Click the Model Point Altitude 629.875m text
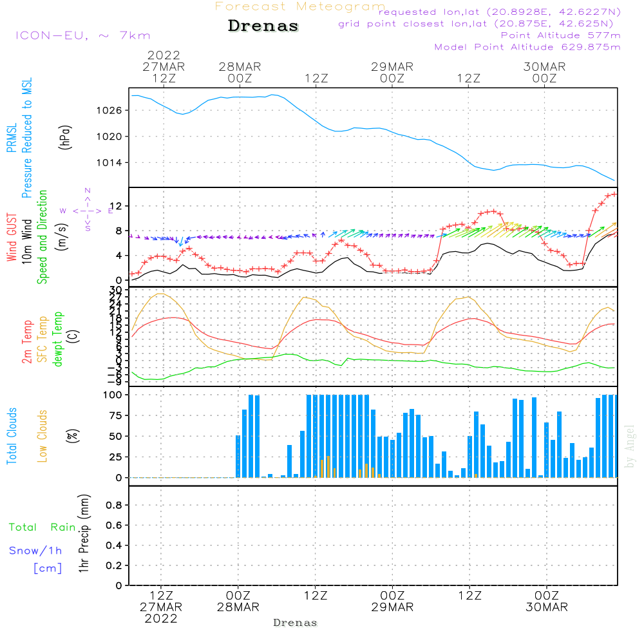 click(x=527, y=47)
